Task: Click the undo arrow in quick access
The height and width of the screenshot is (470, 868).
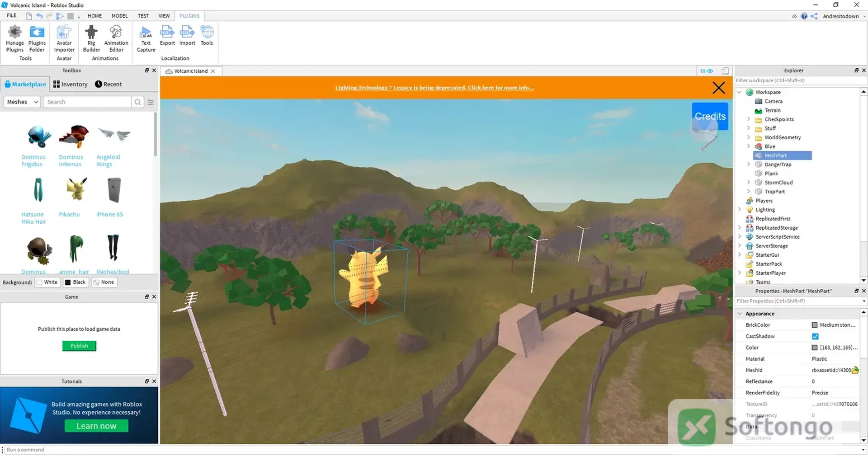Action: [x=39, y=16]
